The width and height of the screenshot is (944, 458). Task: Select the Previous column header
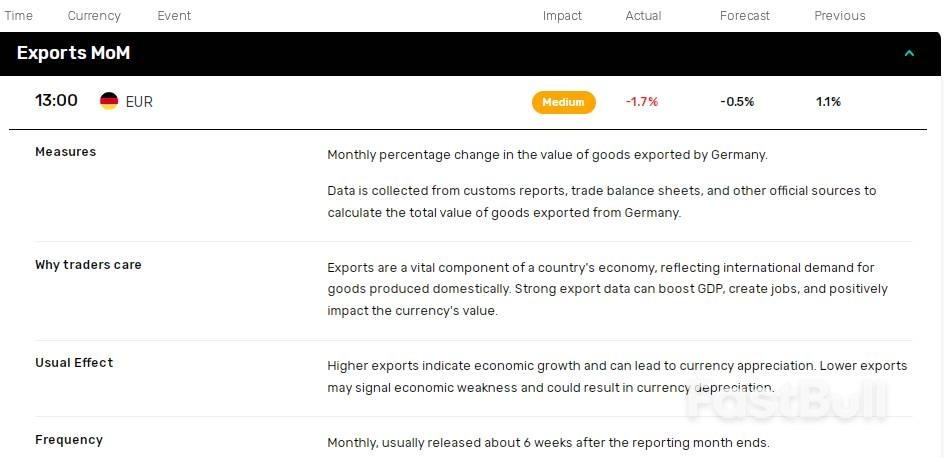click(x=840, y=16)
